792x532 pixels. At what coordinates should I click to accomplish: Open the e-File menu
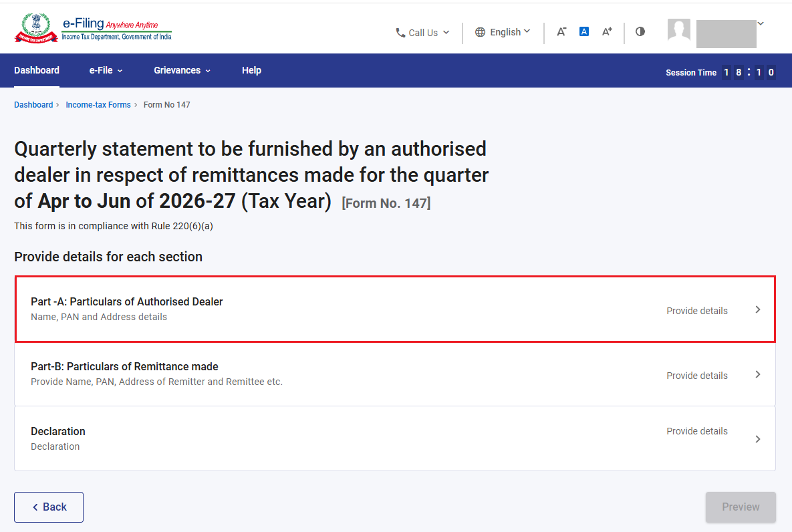[x=106, y=70]
